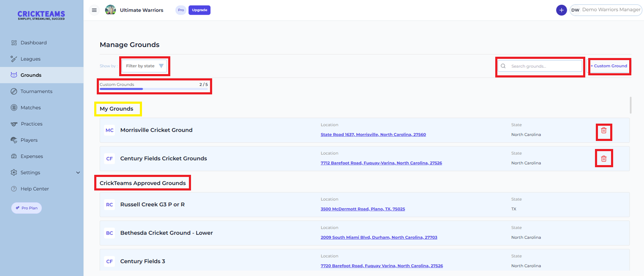Screen dimensions: 644x276
Task: Click the Ultimate Warriors team name
Action: 142,10
